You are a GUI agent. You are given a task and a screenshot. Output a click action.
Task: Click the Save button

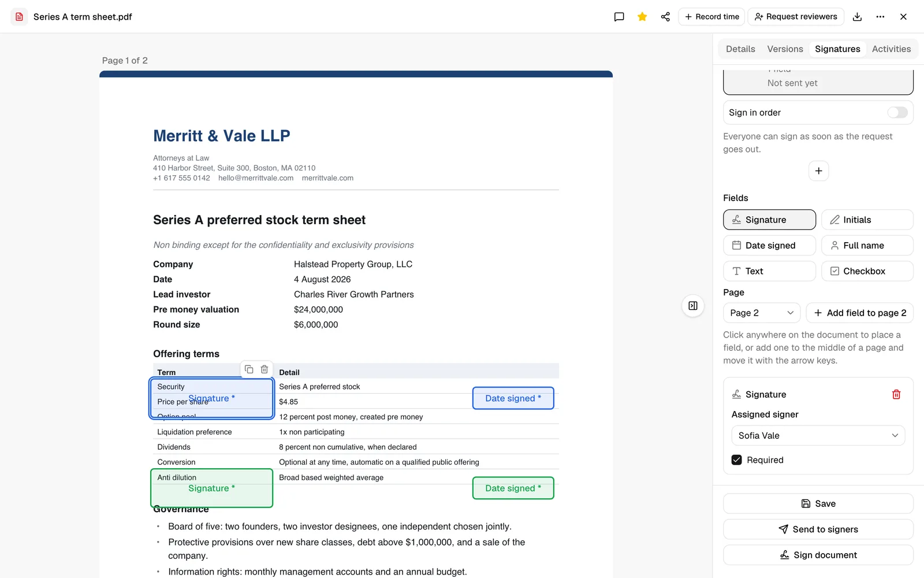pos(818,504)
